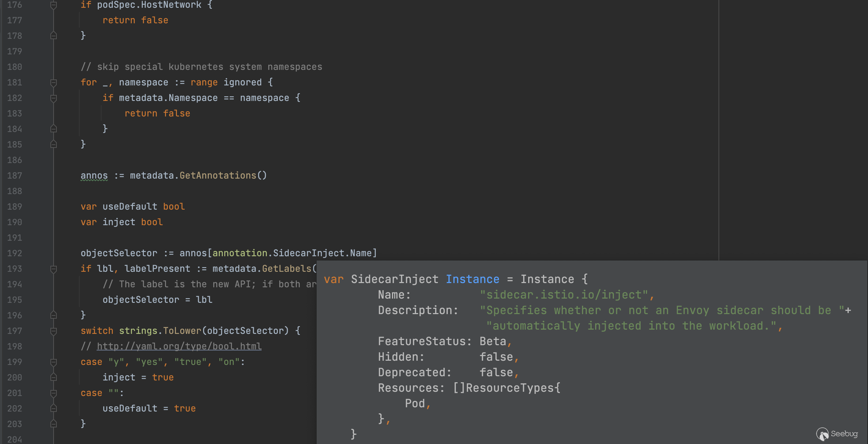Screen dimensions: 868x444
Task: Collapse the if podSpec.HostNetwork block
Action: [x=54, y=5]
